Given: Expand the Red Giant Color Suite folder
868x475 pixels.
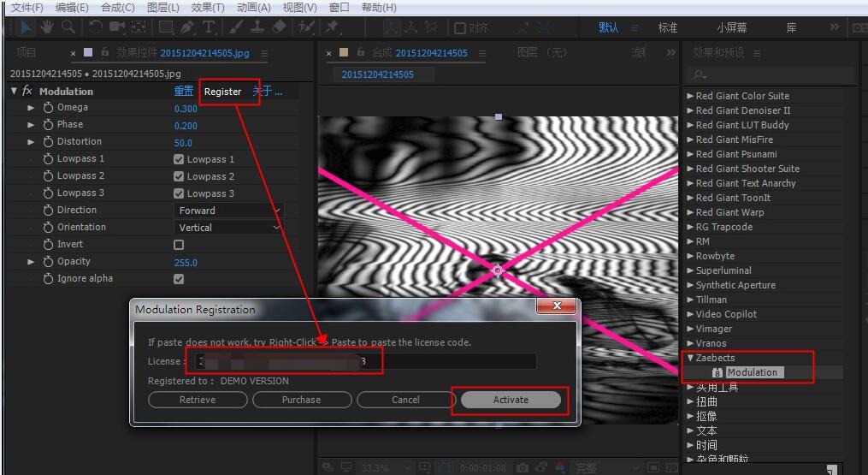Looking at the screenshot, I should click(x=690, y=96).
